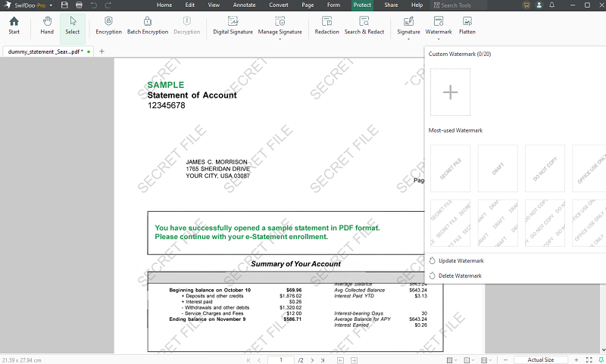Viewport: 606px width, 364px height.
Task: Open the Home menu tab
Action: [x=164, y=5]
